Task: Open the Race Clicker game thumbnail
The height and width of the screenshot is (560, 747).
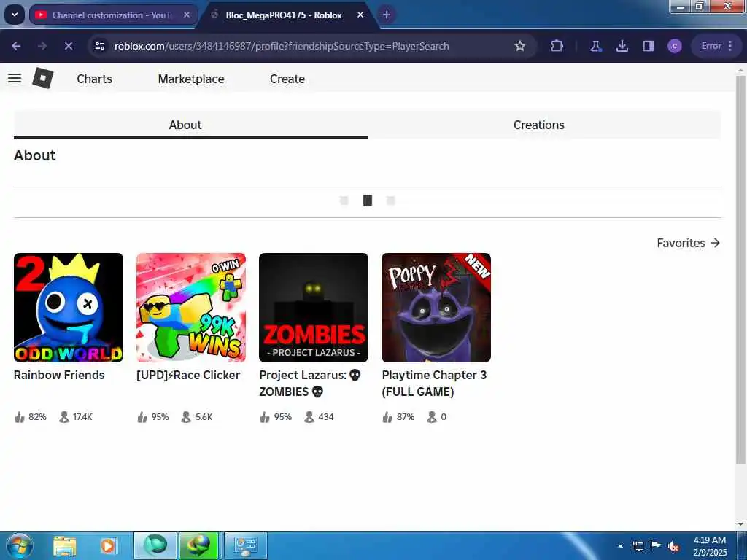Action: tap(191, 308)
